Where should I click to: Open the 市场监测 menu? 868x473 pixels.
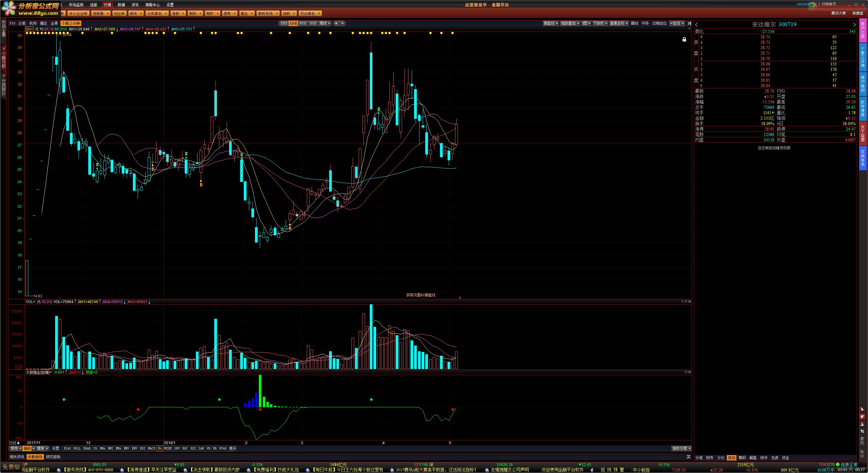tap(76, 5)
